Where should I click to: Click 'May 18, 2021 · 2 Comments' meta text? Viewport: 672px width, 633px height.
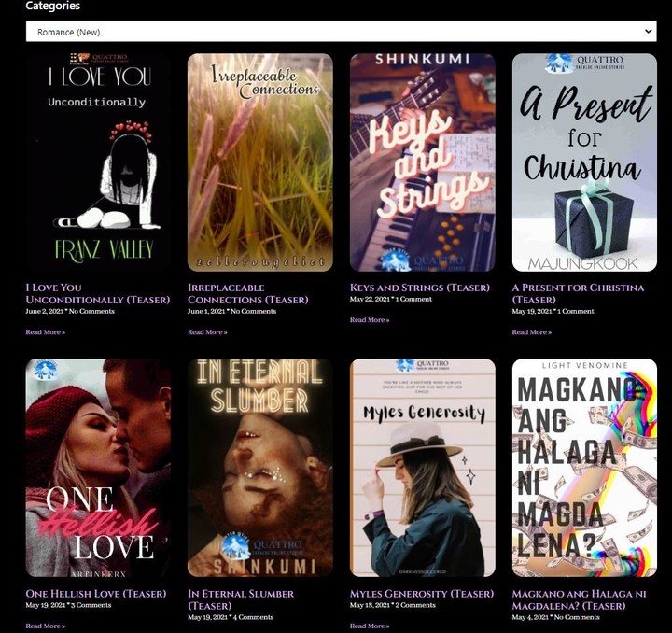[393, 605]
